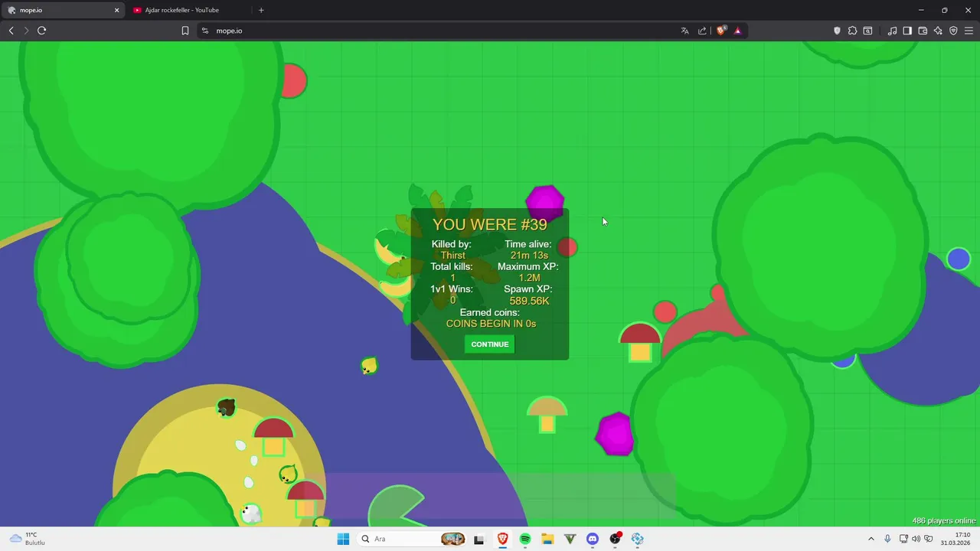The width and height of the screenshot is (980, 551).
Task: Open Leo AI sparkle icon
Action: pos(938,31)
